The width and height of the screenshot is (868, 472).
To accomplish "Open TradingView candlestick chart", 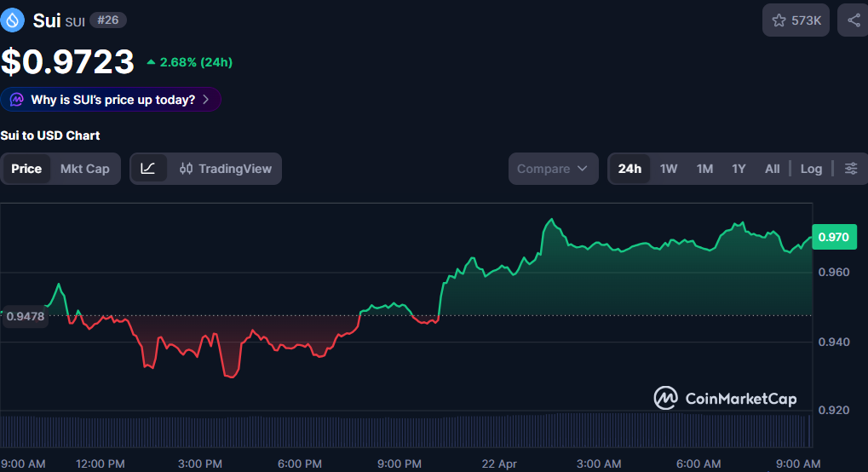I will (x=226, y=169).
